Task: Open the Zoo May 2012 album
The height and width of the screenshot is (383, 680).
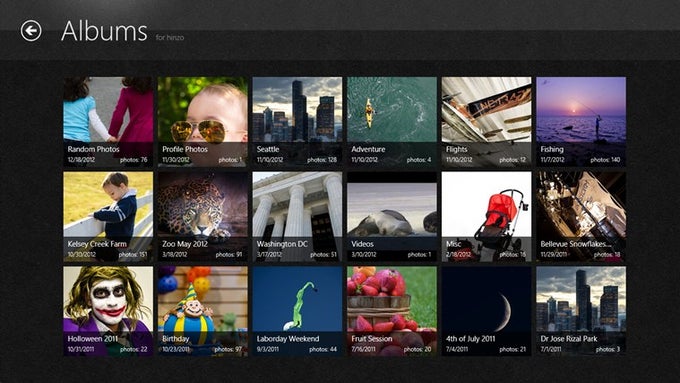Action: tap(203, 216)
